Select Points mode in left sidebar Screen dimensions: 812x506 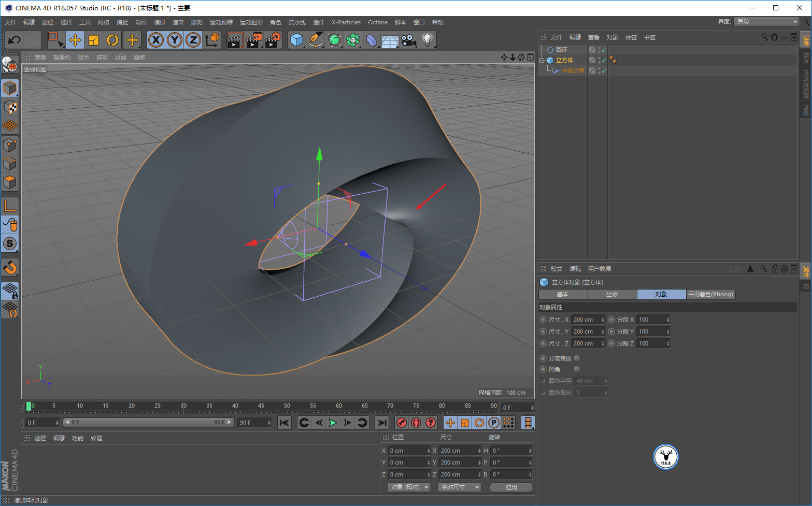tap(10, 145)
